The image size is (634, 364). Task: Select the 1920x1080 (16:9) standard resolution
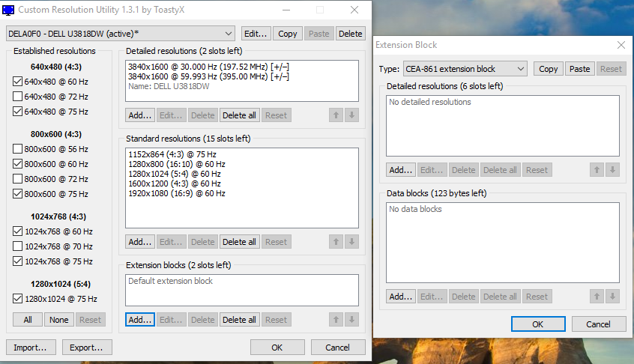tap(177, 193)
